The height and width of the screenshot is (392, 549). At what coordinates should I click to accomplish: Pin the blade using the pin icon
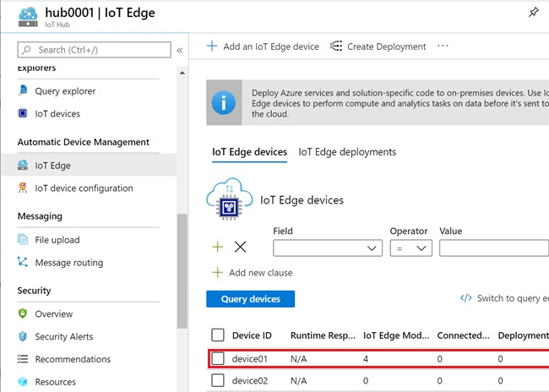pos(533,13)
